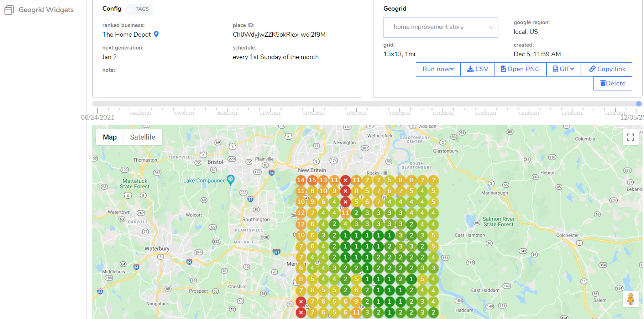Click the red X in second-to-last grid row
This screenshot has height=319, width=644.
coord(301,302)
